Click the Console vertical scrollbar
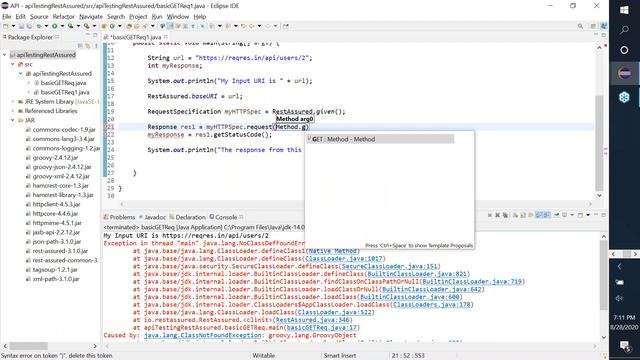The height and width of the screenshot is (360, 640). pos(603,275)
